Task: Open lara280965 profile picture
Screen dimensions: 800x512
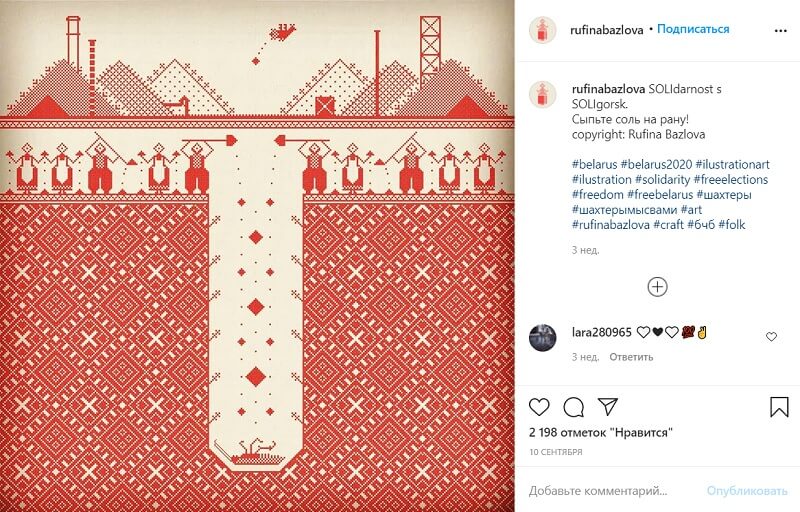Action: 542,337
